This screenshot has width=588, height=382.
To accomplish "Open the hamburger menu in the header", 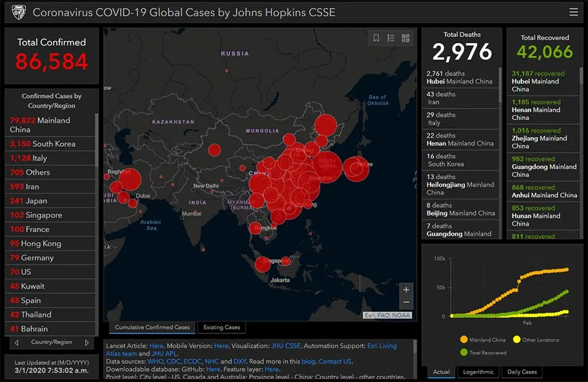I will tap(574, 12).
